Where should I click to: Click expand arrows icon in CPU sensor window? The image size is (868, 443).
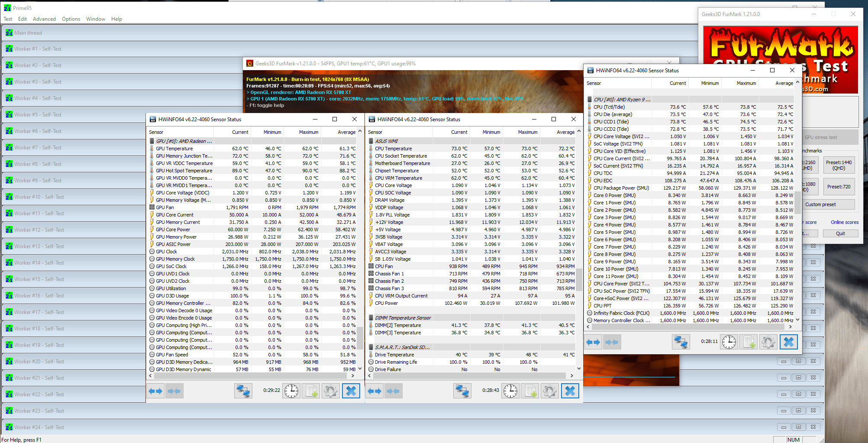[593, 342]
